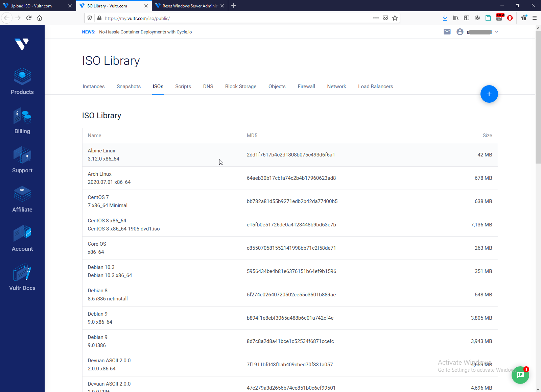This screenshot has height=392, width=541.
Task: Select the Arch Linux 2020.07.01 row name
Action: (109, 178)
